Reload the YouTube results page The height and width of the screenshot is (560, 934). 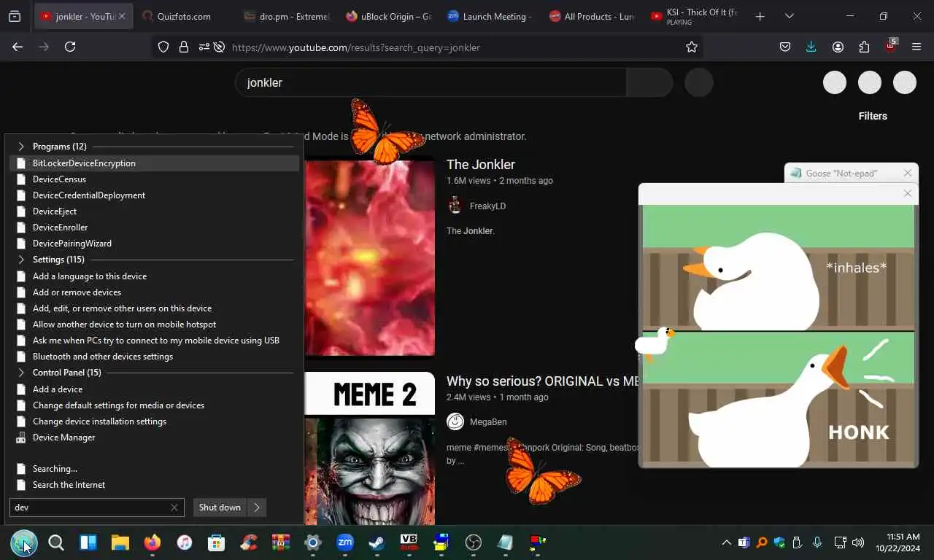(x=70, y=47)
